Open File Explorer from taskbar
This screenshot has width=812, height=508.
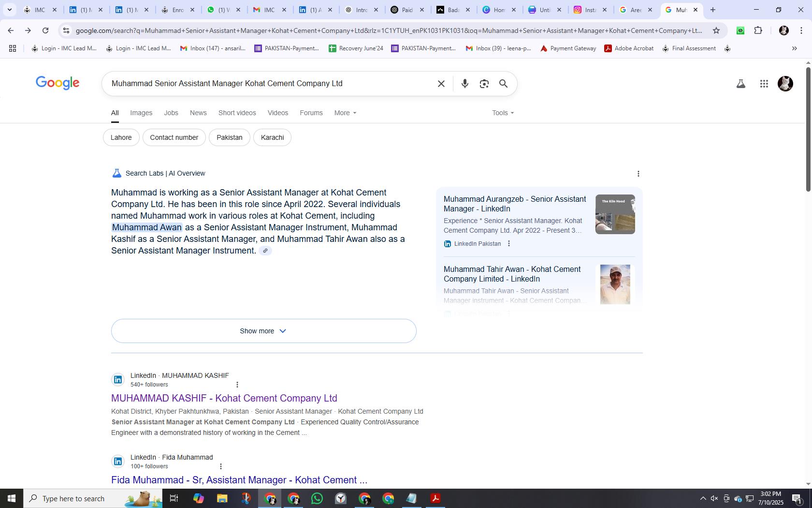pos(222,498)
